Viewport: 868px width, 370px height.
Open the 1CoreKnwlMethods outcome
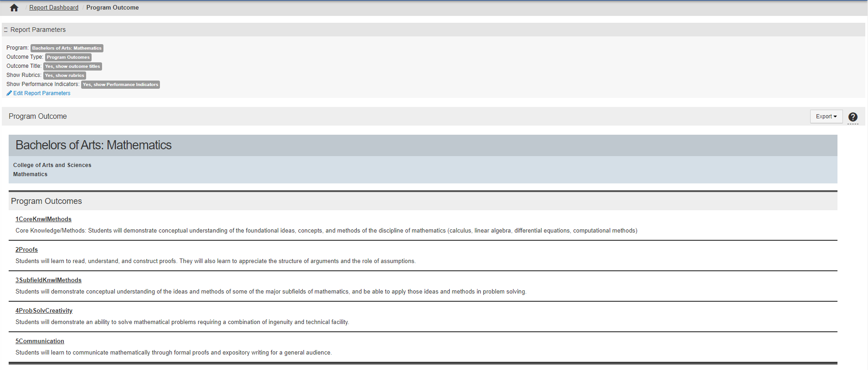pyautogui.click(x=43, y=219)
